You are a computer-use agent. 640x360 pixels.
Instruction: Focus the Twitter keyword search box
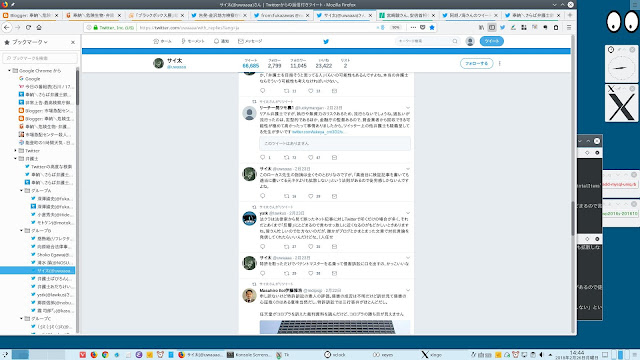coord(427,41)
